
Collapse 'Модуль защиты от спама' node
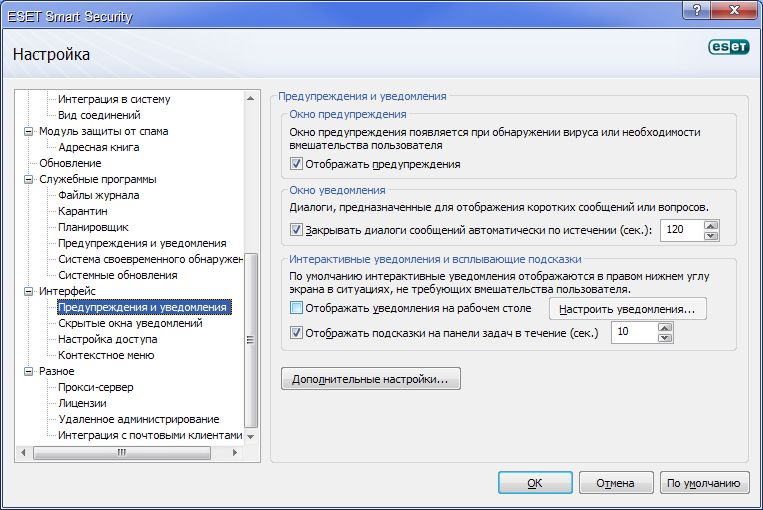pyautogui.click(x=29, y=132)
